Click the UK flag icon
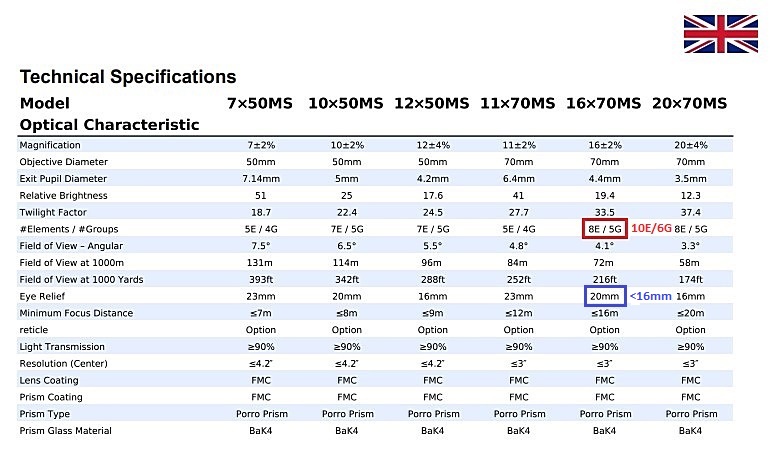Screen dimensions: 770x454 [720, 34]
